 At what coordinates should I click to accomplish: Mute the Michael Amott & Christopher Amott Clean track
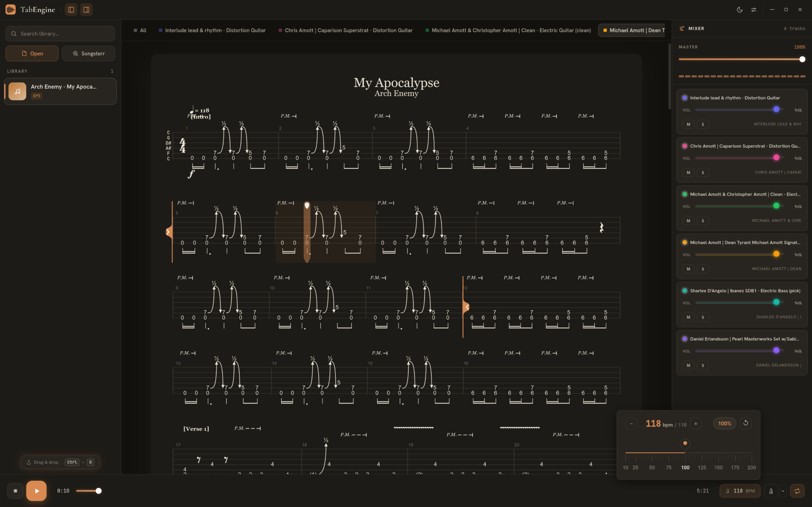pos(688,221)
